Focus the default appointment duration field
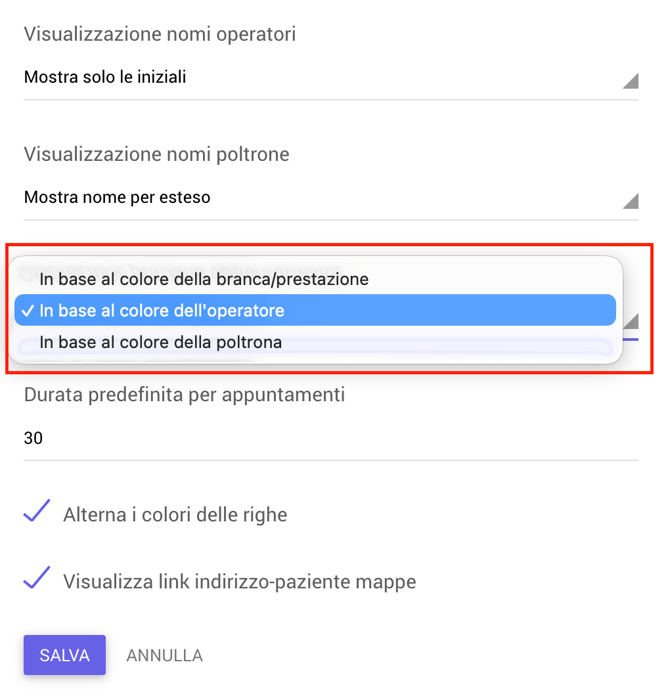Viewport: 670px width, 700px height. [x=331, y=438]
